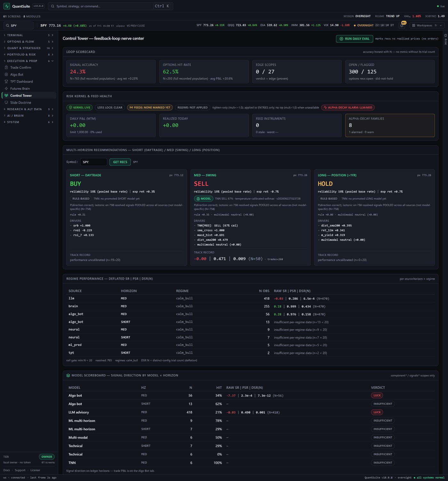Click the SPY ticker search field in the quote bar
This screenshot has width=448, height=481.
click(19, 25)
